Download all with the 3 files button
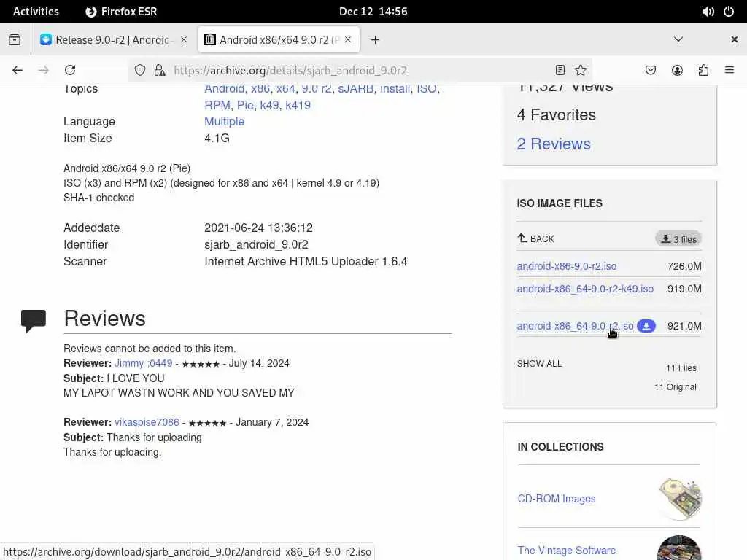The height and width of the screenshot is (560, 747). click(678, 239)
